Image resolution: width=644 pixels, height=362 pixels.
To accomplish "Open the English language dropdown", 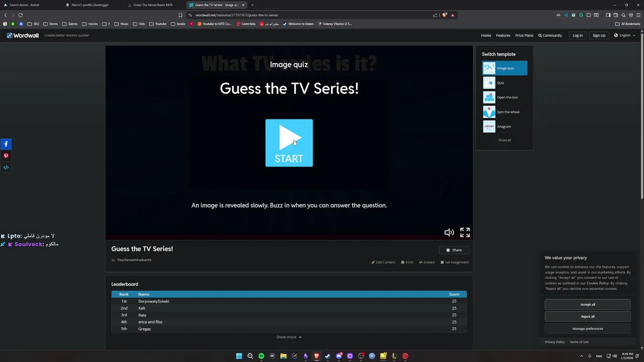I will click(624, 35).
